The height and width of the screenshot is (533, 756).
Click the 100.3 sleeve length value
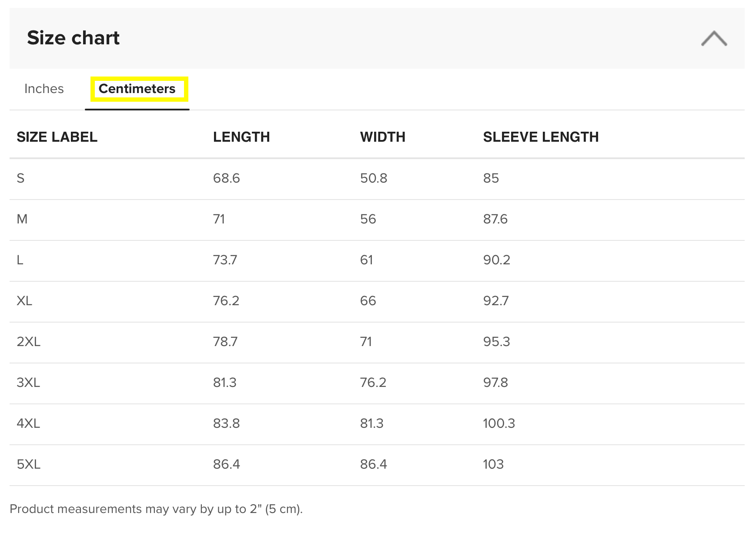(499, 423)
